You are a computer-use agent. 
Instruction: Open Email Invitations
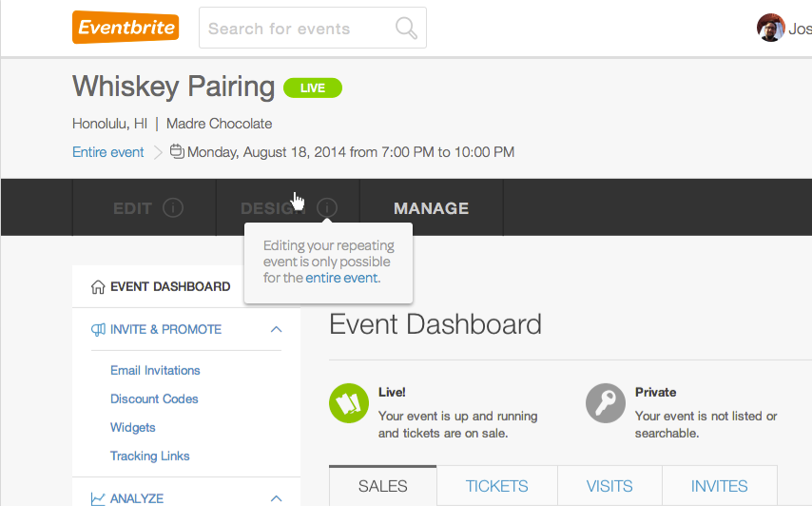coord(155,370)
